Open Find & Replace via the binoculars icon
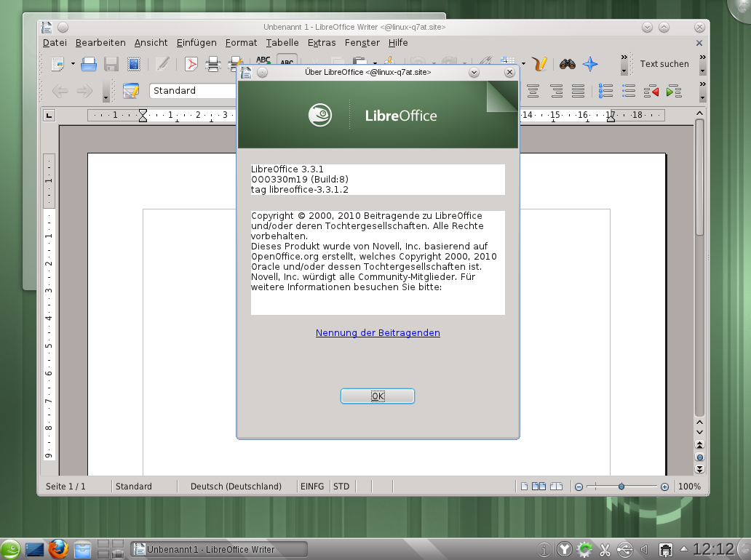The image size is (751, 560). click(567, 64)
